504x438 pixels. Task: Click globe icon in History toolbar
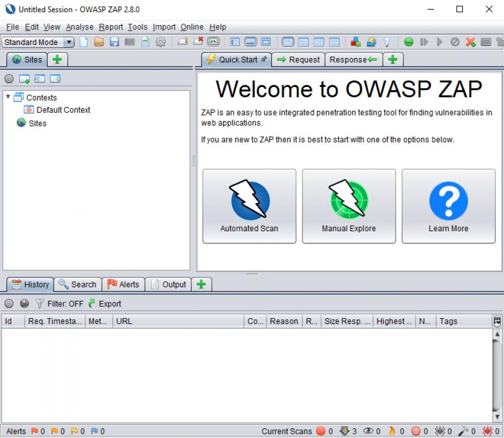click(x=25, y=303)
